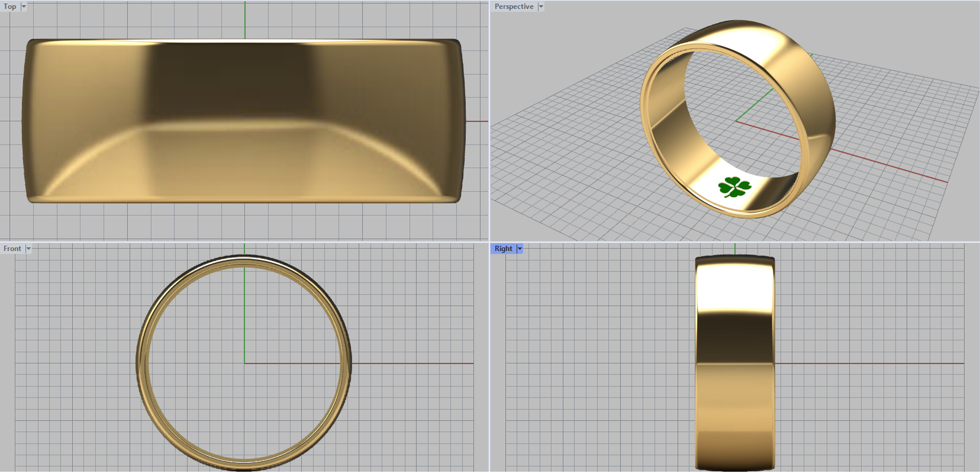
Task: Select the ring's circular edge in Front view
Action: click(141, 363)
